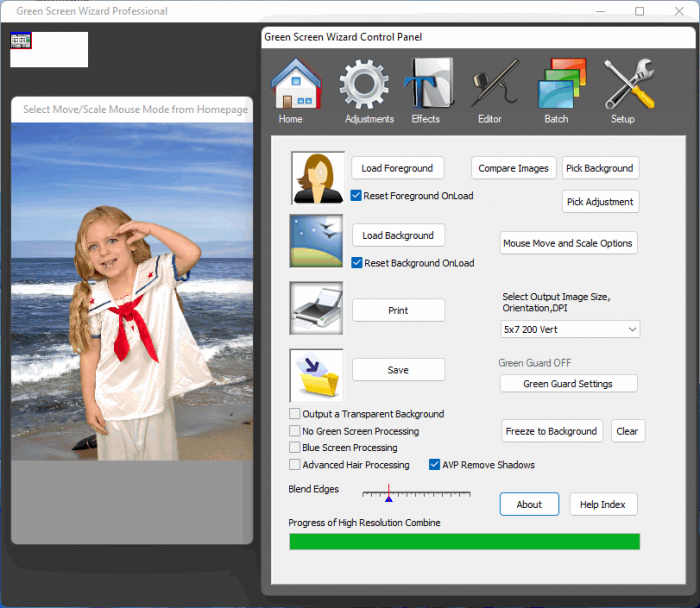Open the Adjustments gear icon
The width and height of the screenshot is (700, 608).
364,85
